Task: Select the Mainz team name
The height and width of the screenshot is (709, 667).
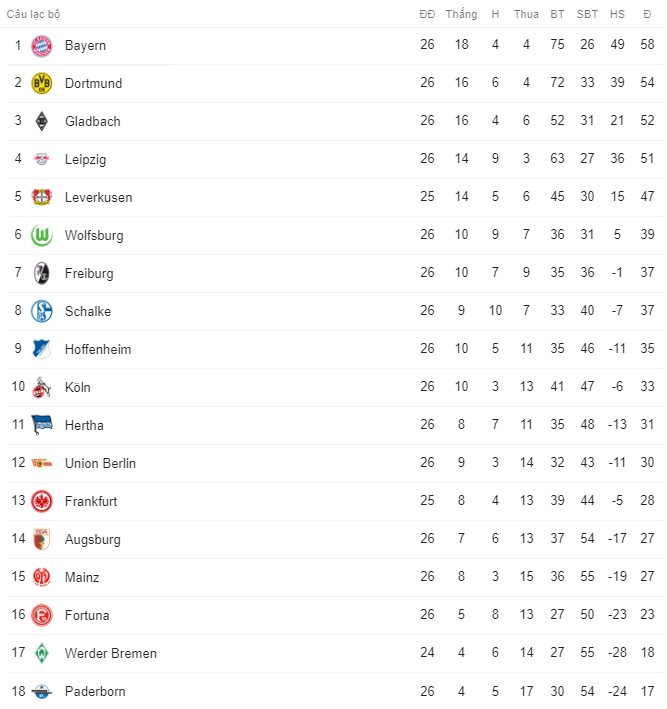Action: point(82,578)
